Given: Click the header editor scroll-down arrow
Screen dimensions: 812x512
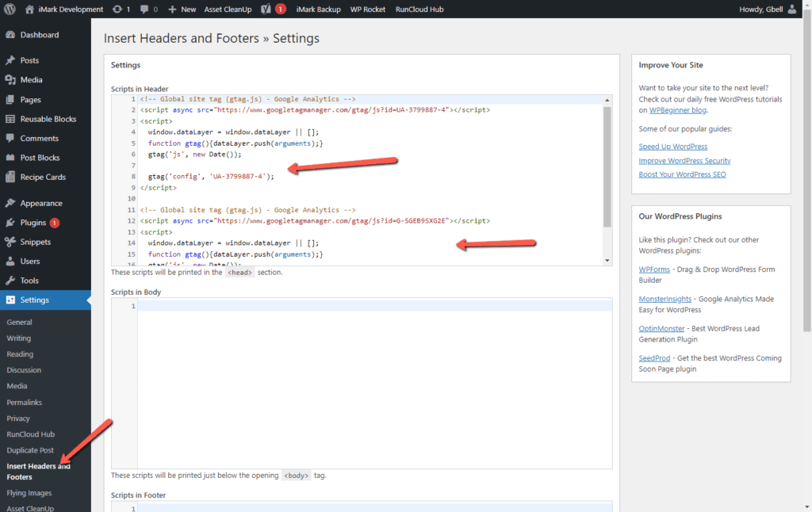Looking at the screenshot, I should click(607, 261).
